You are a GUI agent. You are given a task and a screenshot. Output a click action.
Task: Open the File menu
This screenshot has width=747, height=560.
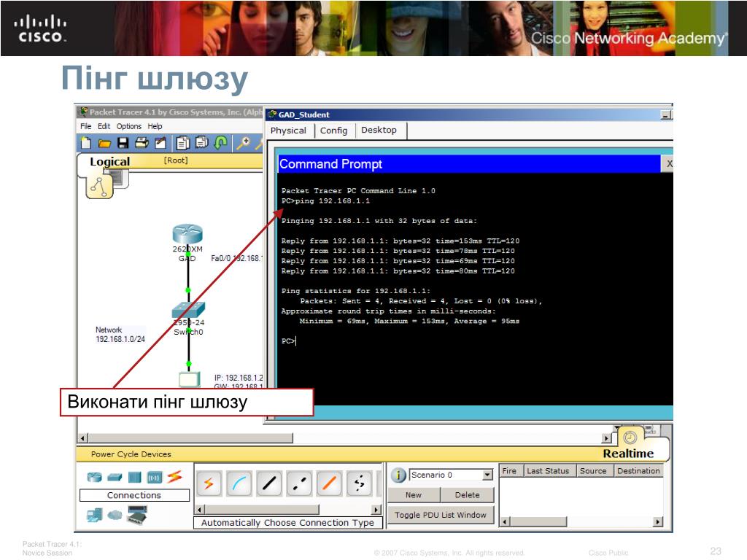pyautogui.click(x=85, y=126)
